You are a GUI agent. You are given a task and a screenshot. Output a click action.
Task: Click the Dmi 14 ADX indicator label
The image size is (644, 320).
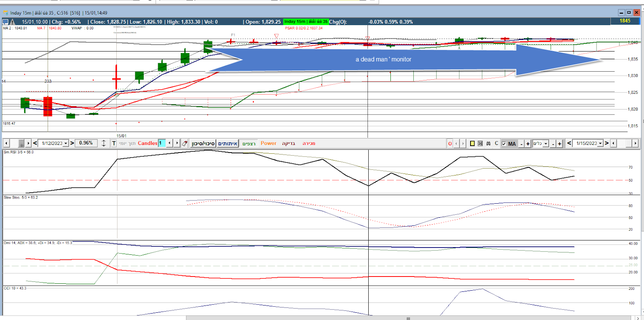38,243
